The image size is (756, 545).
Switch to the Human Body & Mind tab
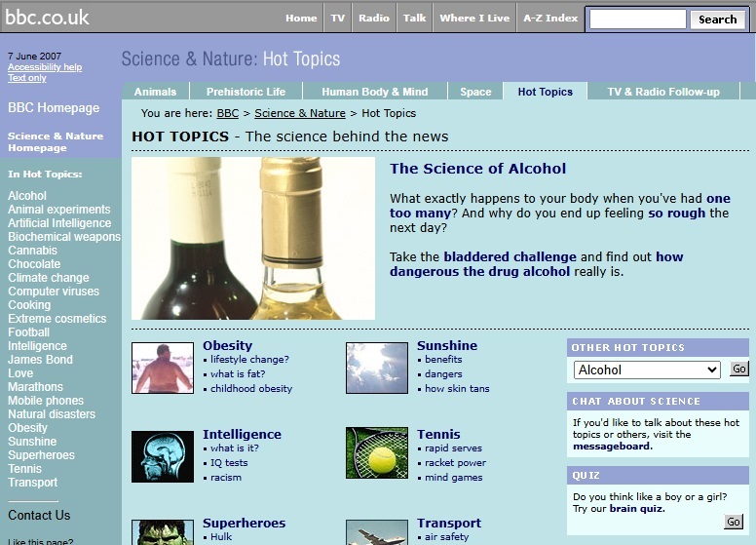tap(375, 92)
